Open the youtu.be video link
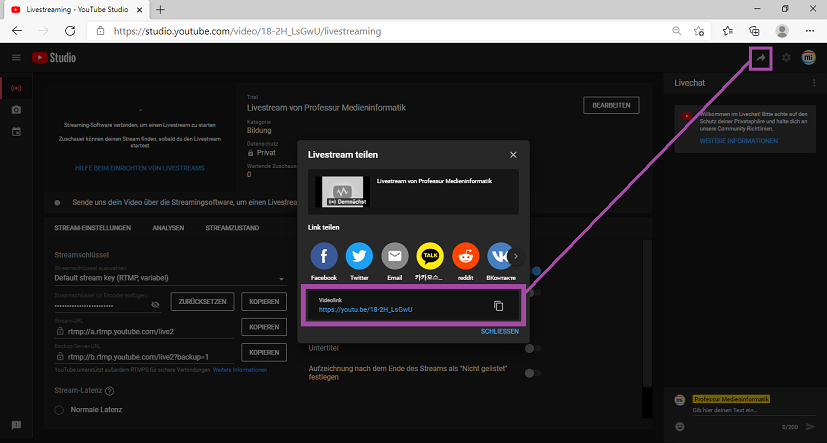827x443 pixels. [x=366, y=310]
